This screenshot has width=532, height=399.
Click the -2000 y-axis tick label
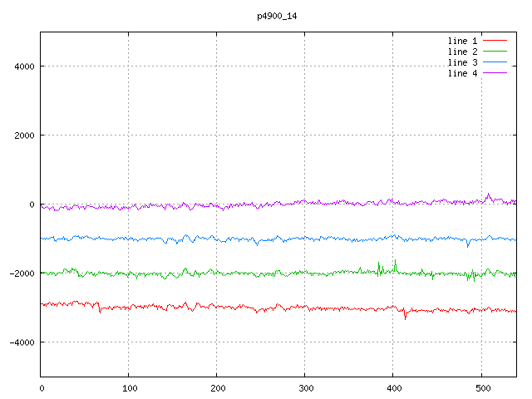(20, 273)
